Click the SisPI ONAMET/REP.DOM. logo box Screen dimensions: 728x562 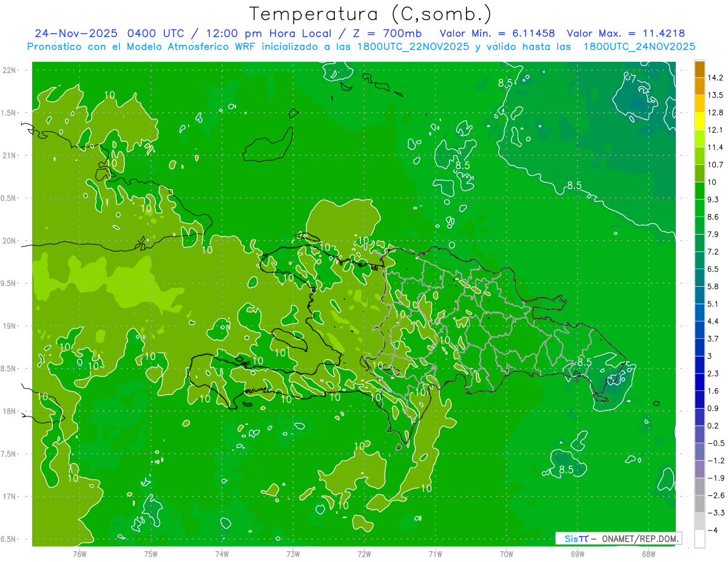(x=618, y=538)
